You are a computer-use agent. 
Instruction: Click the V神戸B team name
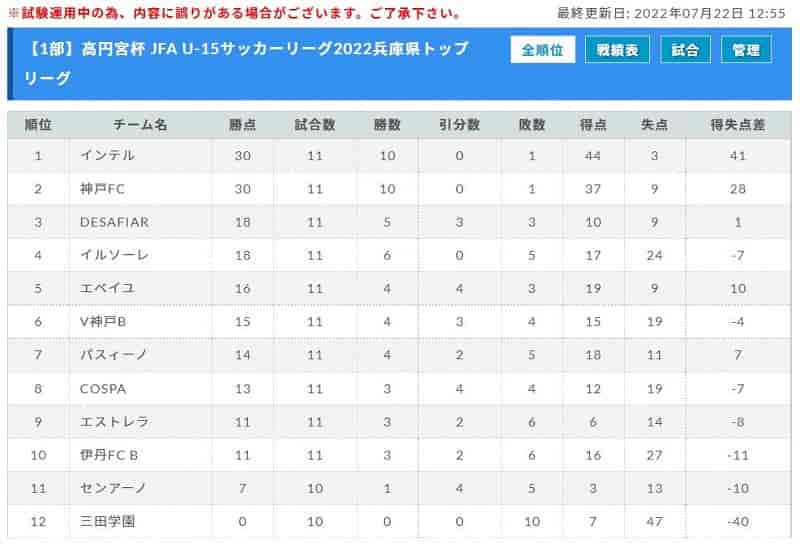click(x=103, y=322)
